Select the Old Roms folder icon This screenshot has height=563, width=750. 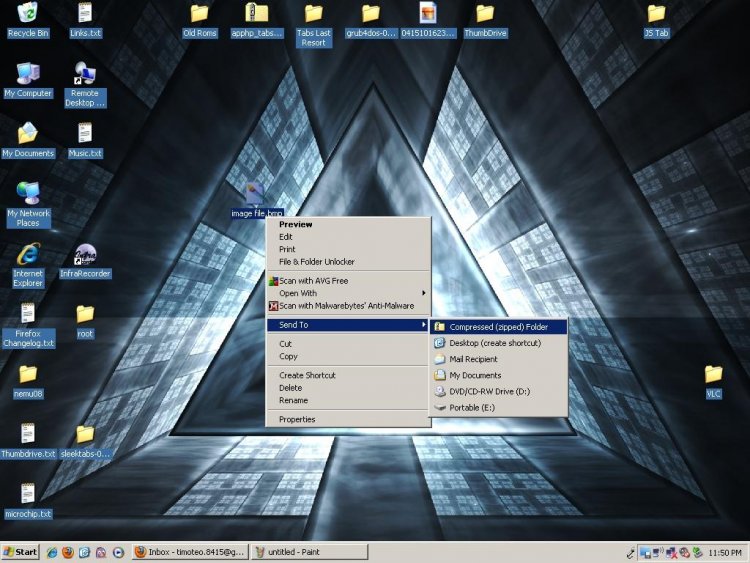coord(199,20)
